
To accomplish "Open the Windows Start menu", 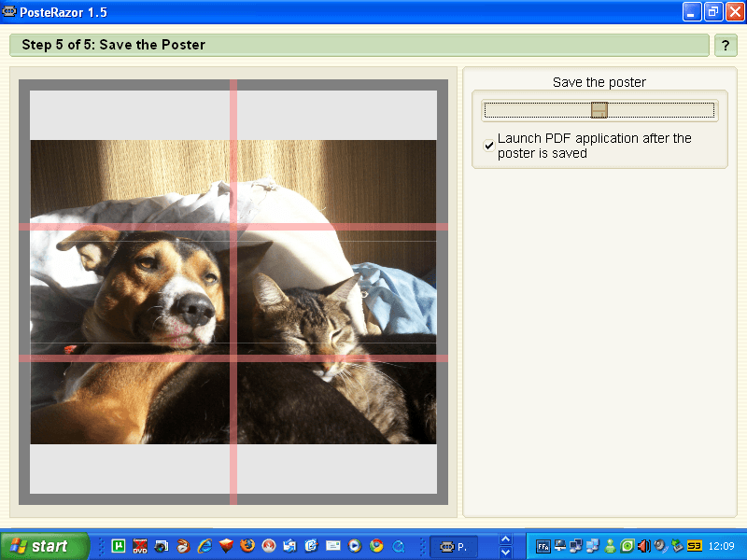I will (x=44, y=546).
